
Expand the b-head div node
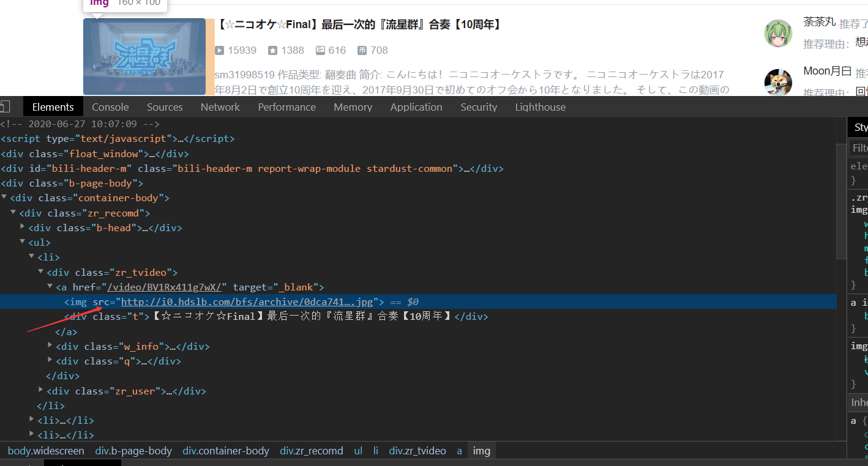[x=23, y=227]
